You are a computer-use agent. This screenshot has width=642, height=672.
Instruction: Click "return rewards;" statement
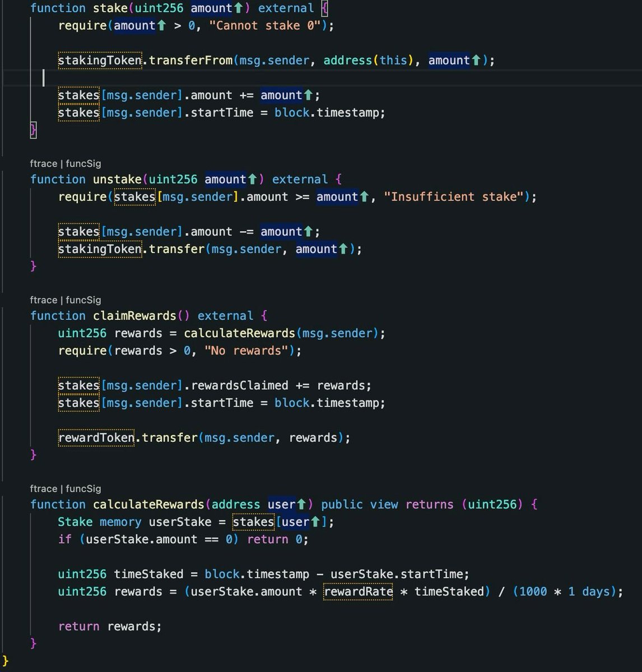click(x=110, y=627)
